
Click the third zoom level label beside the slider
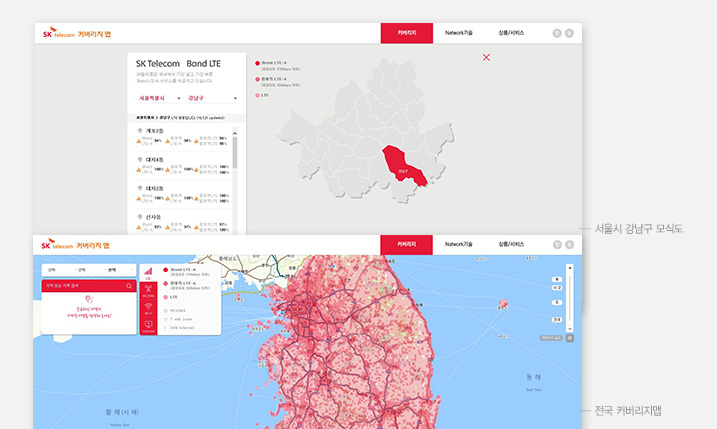click(x=556, y=302)
